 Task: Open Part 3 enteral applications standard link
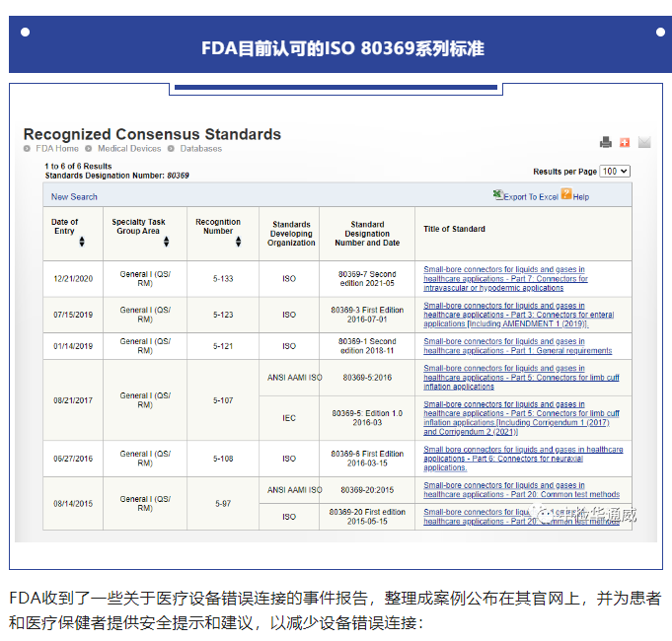505,315
